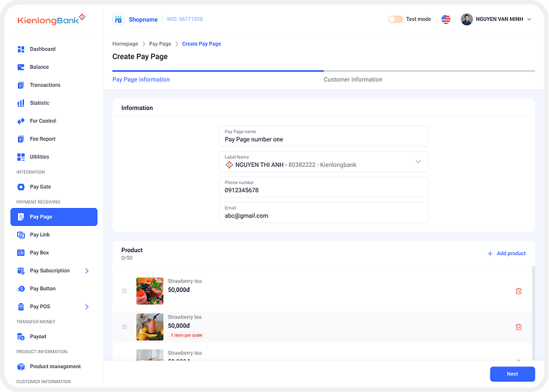The width and height of the screenshot is (549, 392).
Task: Click the plus icon beside Add product
Action: (x=490, y=254)
